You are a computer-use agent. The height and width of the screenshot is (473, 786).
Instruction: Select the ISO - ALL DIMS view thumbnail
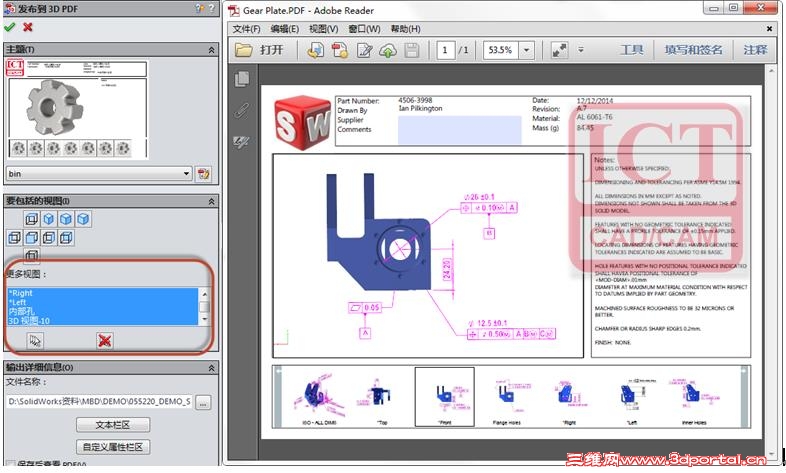[x=319, y=398]
